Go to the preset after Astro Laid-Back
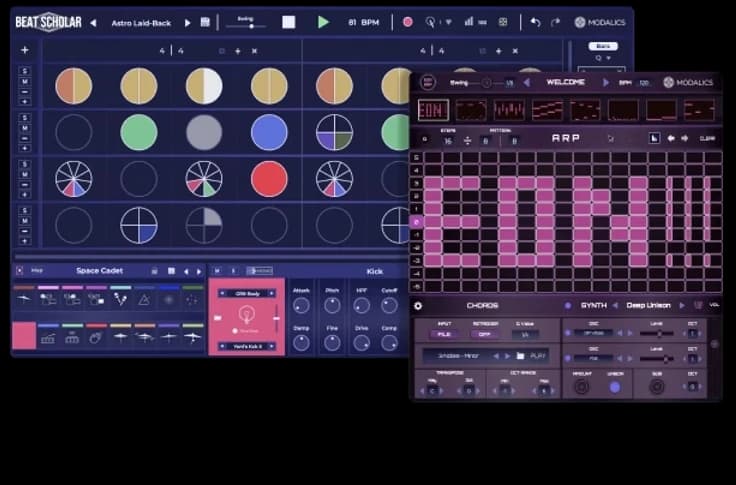 [x=188, y=23]
